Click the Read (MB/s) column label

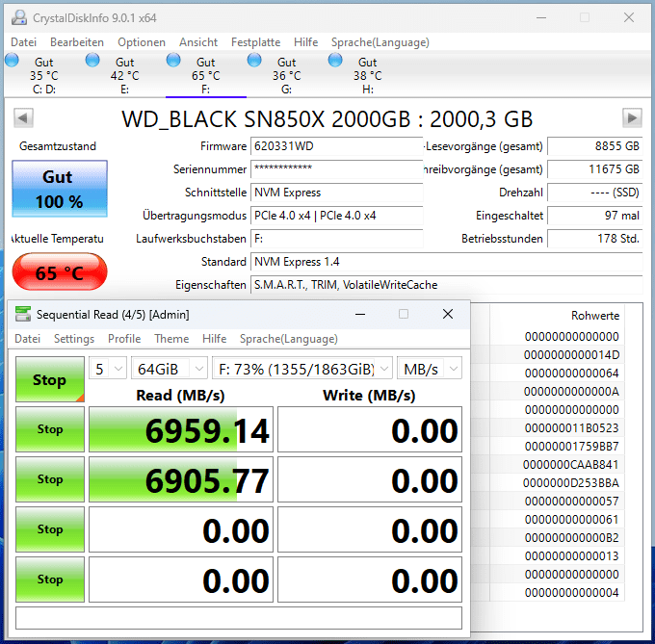pyautogui.click(x=180, y=395)
